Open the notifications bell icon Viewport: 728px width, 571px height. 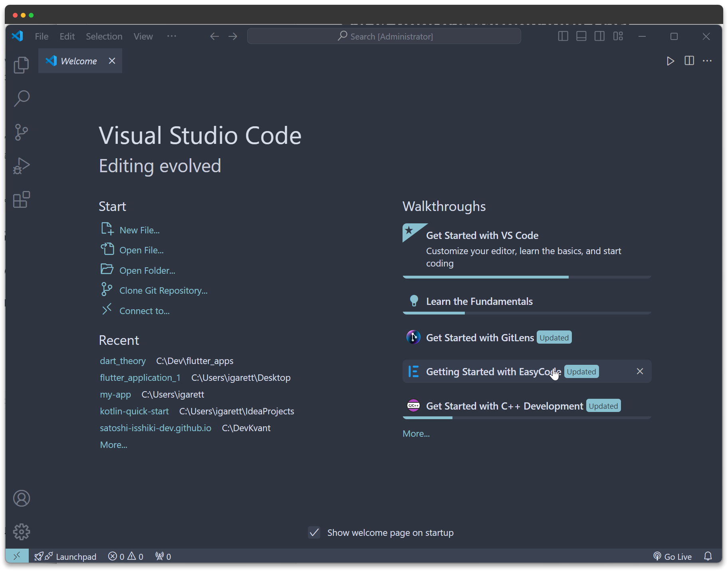pyautogui.click(x=708, y=556)
